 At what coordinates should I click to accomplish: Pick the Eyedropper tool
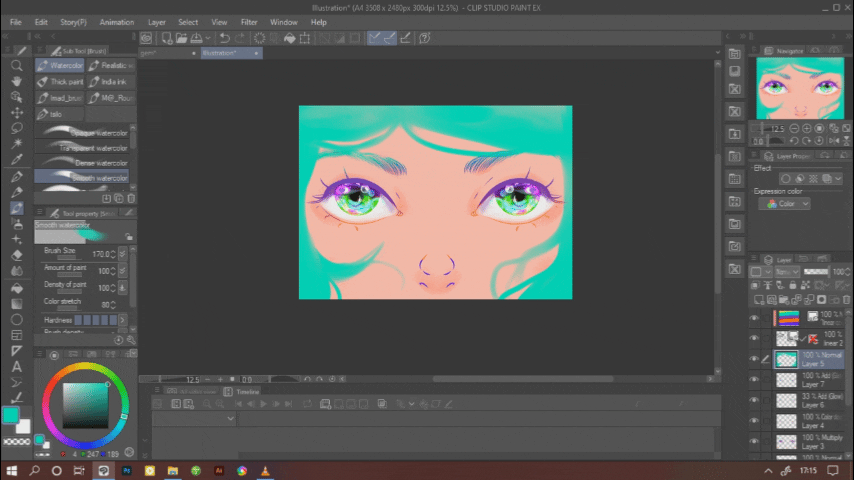pyautogui.click(x=17, y=159)
